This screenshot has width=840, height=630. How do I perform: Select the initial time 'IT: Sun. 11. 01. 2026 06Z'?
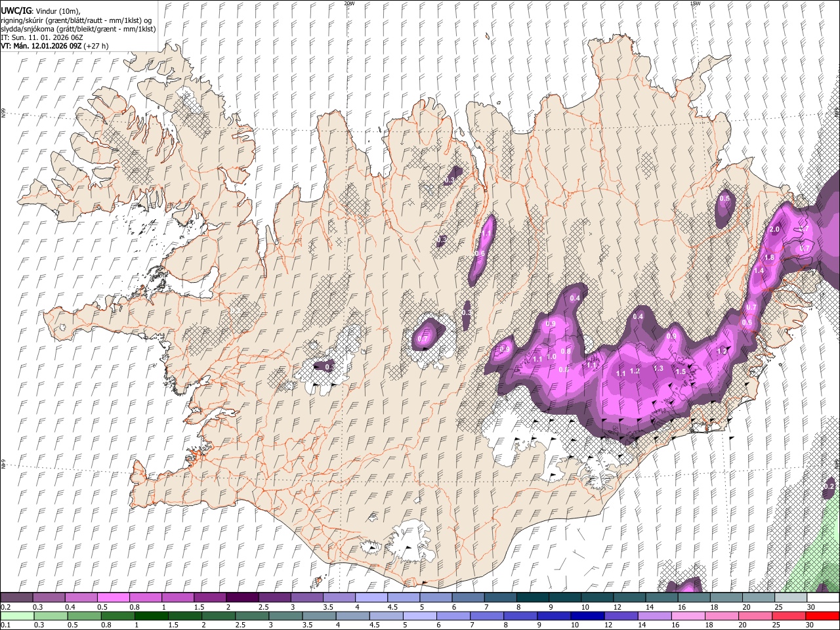point(42,37)
